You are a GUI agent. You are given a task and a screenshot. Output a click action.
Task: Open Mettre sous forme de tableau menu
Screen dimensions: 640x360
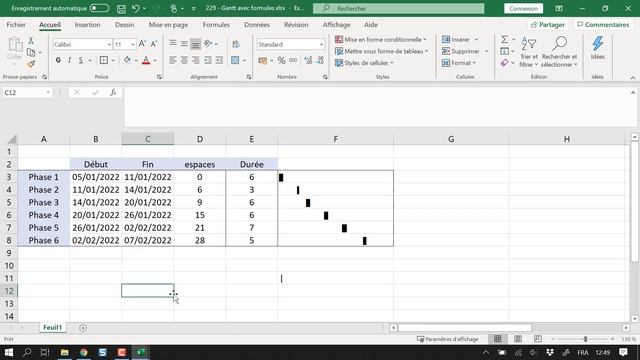(381, 51)
